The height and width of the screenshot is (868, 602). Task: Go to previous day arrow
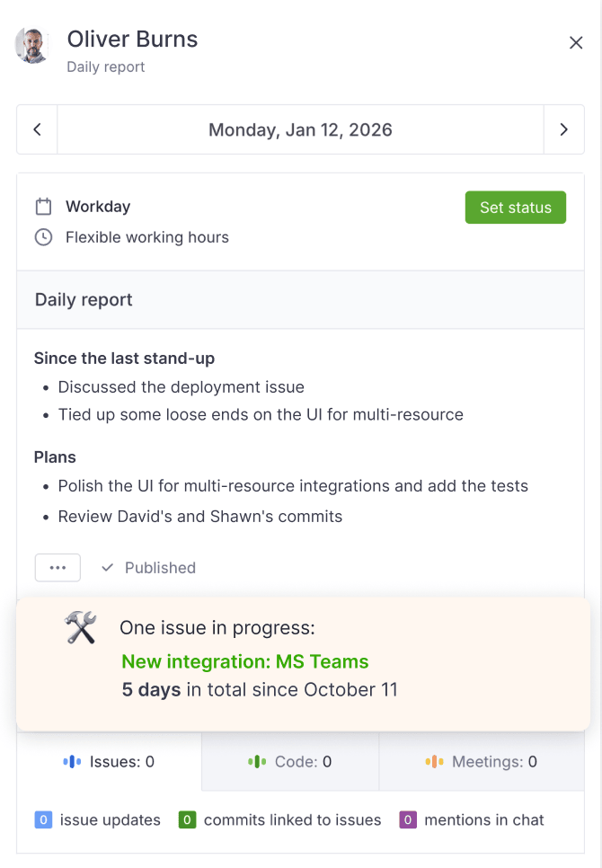click(x=37, y=129)
